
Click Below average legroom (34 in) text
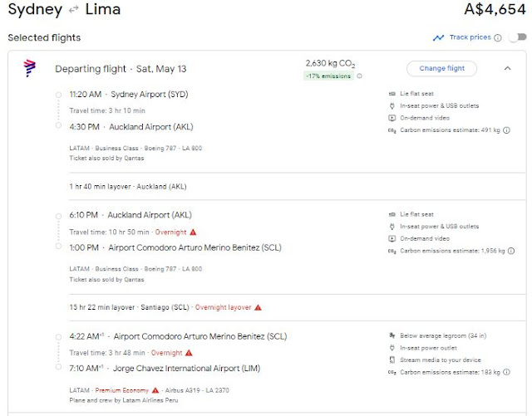[x=443, y=335]
